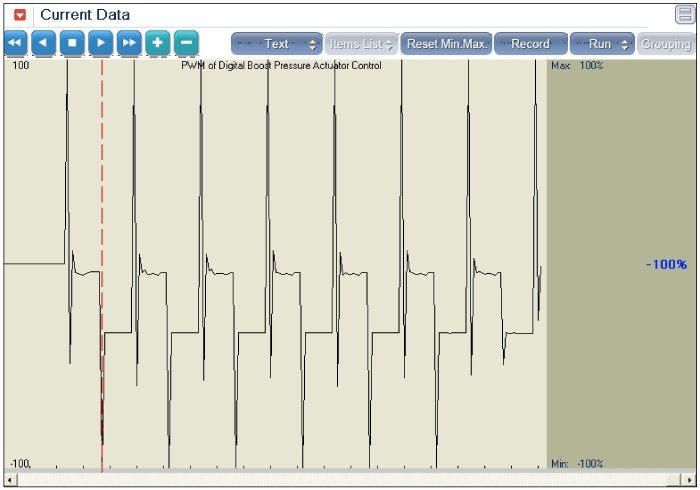Open the Text display mode dropdown

(277, 44)
